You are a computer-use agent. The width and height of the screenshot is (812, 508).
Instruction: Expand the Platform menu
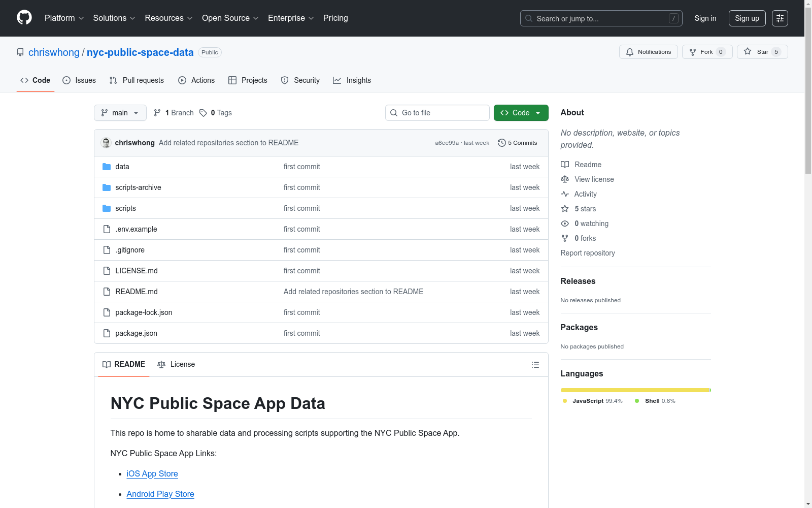(64, 18)
